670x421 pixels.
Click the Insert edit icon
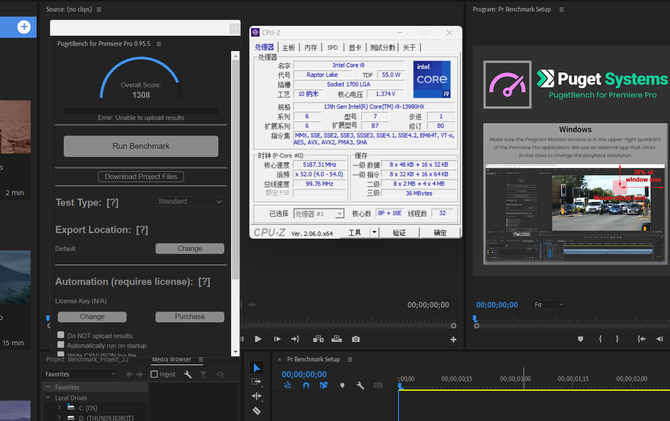[318, 339]
